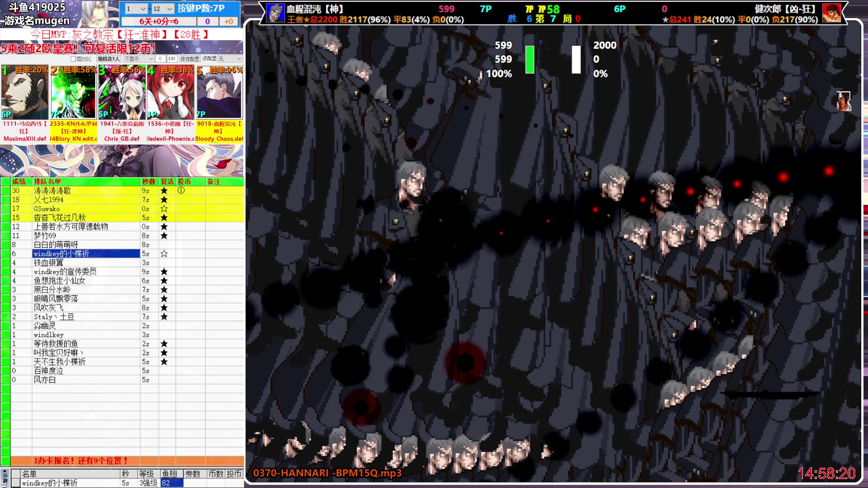
Task: Click the streamer avatar beside 斗鱼419025
Action: (94, 14)
